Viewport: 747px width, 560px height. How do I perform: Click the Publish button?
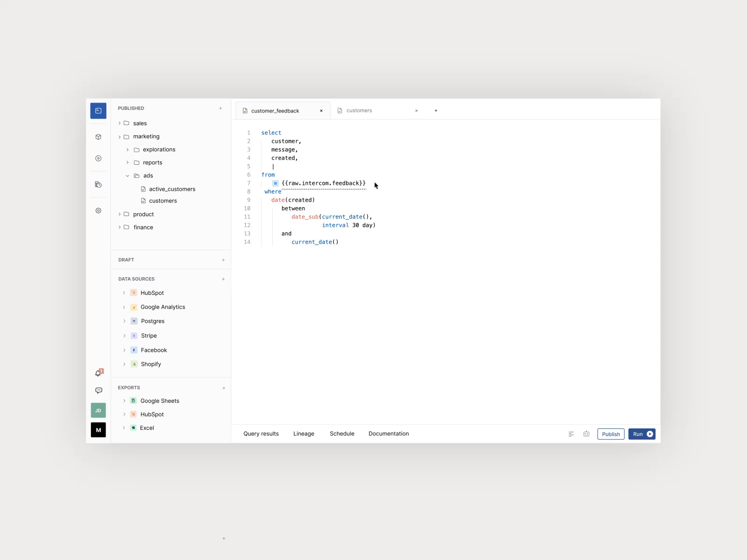pos(610,434)
